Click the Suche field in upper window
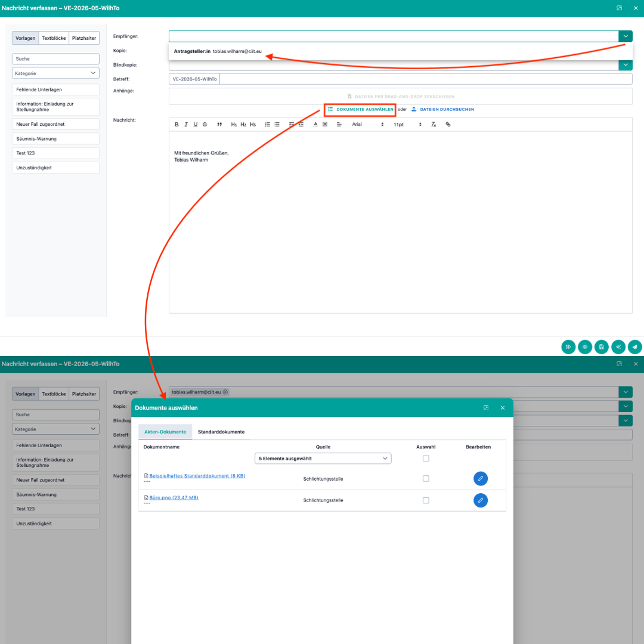The image size is (644, 644). (x=55, y=58)
